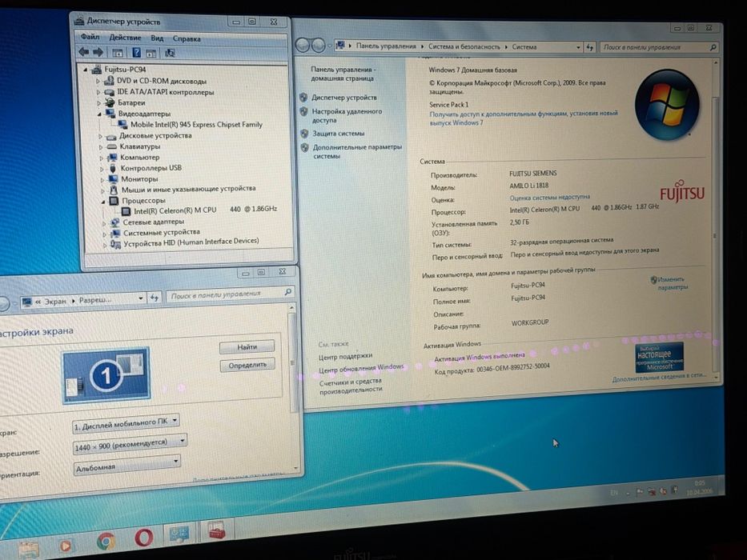747x560 pixels.
Task: Open Windows Media Player from taskbar
Action: [66, 546]
